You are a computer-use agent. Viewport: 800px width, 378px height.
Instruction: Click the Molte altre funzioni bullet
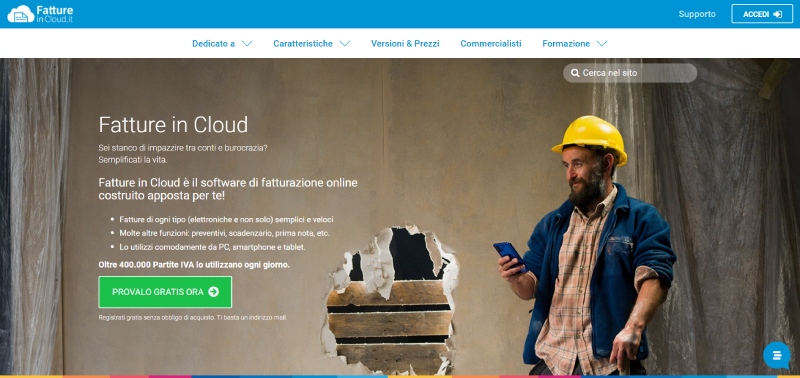point(224,233)
